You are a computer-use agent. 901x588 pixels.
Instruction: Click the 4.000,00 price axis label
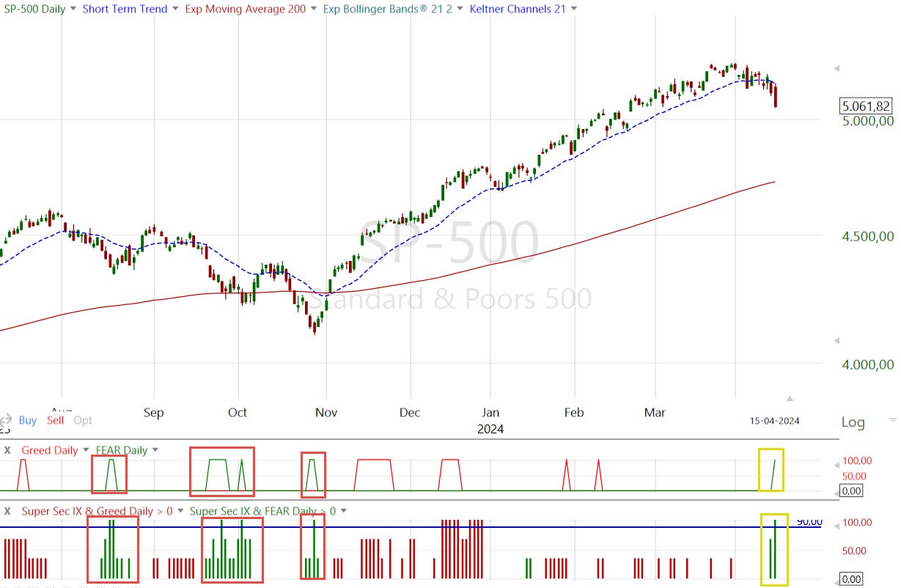coord(867,365)
